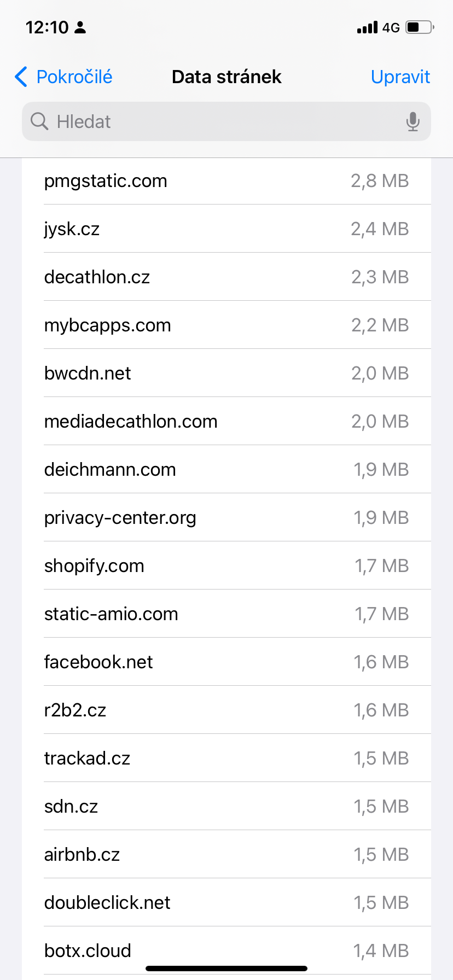Tap the microphone dictation icon
The image size is (453, 980).
(413, 121)
